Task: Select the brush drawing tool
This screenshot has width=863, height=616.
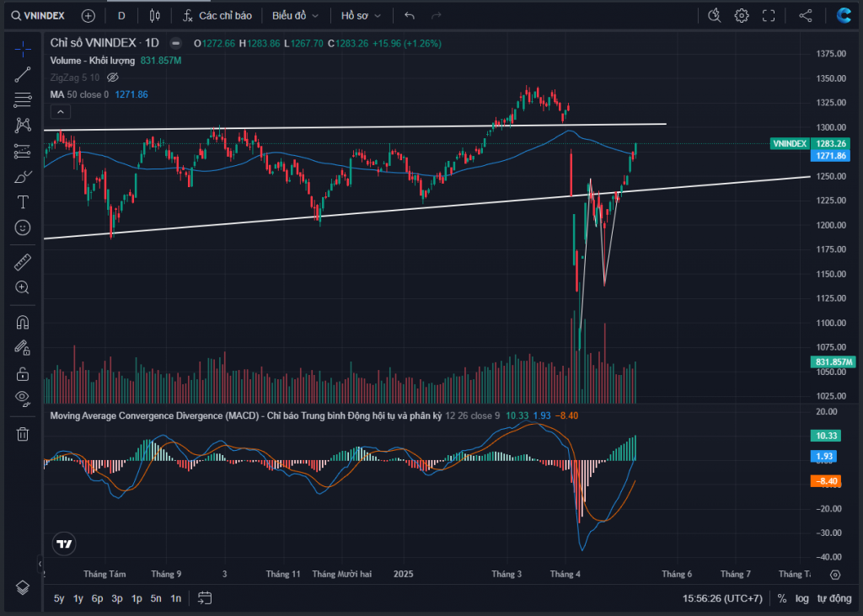Action: pyautogui.click(x=23, y=177)
